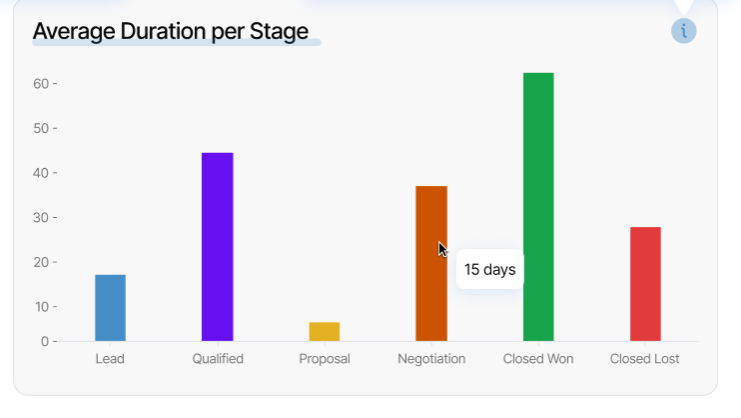
Task: Select the Negotiation axis label
Action: click(431, 358)
